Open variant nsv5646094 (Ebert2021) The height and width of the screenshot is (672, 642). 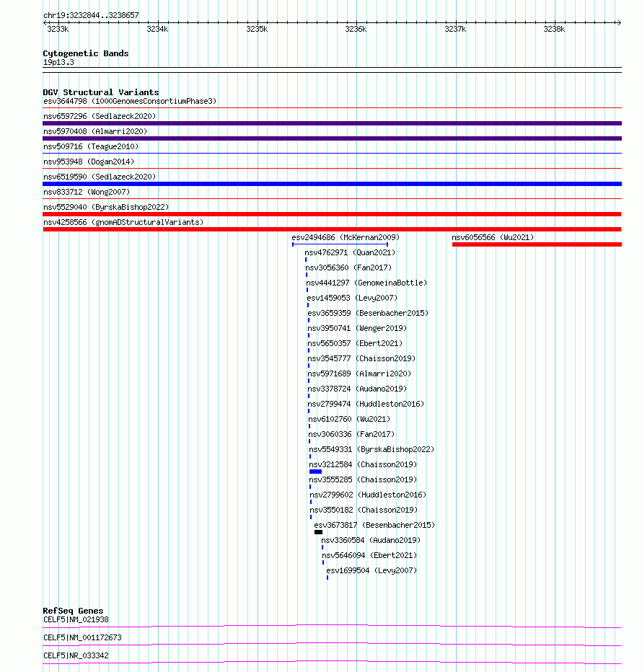pos(369,555)
